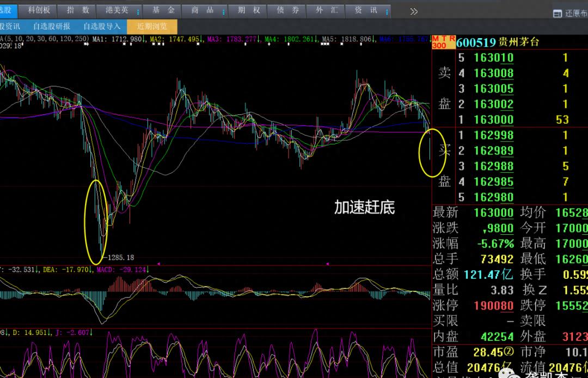The image size is (588, 378).
Task: Click the circled 2 icon beside 市盈
Action: (x=510, y=352)
